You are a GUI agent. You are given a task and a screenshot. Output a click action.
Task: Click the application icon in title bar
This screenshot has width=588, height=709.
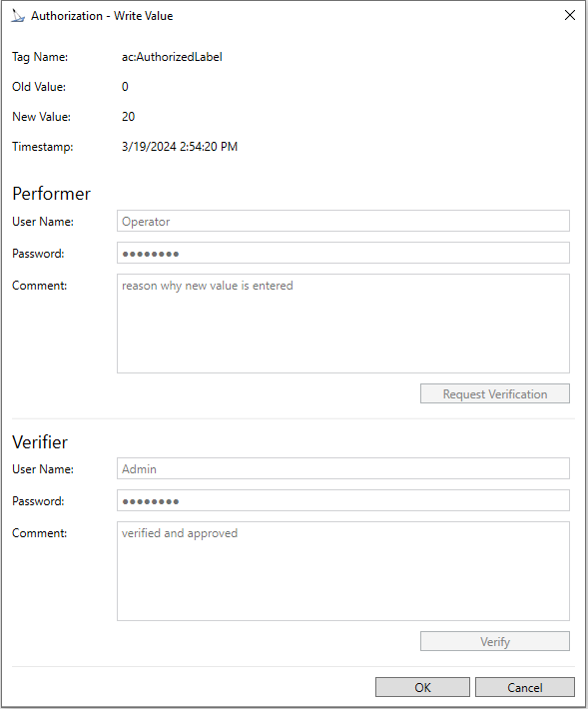coord(18,15)
